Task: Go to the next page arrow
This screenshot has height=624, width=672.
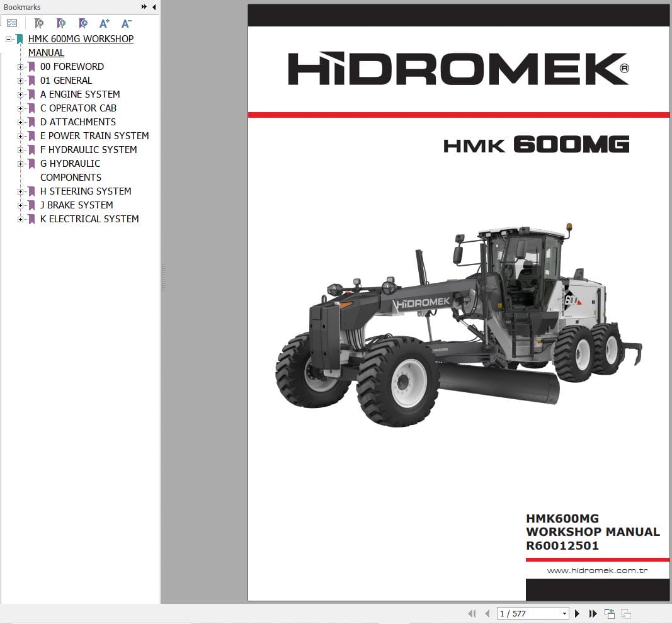Action: click(577, 613)
